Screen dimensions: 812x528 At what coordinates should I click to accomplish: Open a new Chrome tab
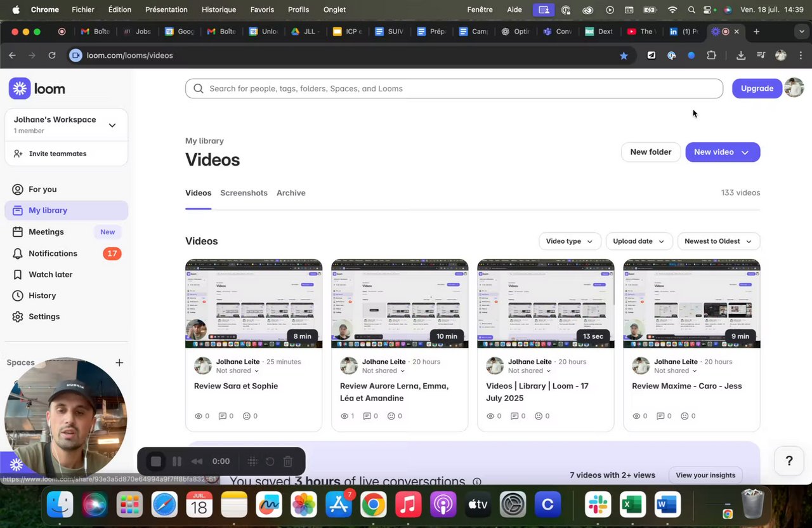pyautogui.click(x=756, y=31)
